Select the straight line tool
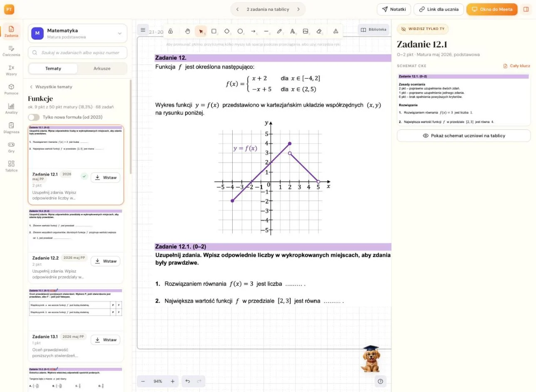 (x=266, y=31)
